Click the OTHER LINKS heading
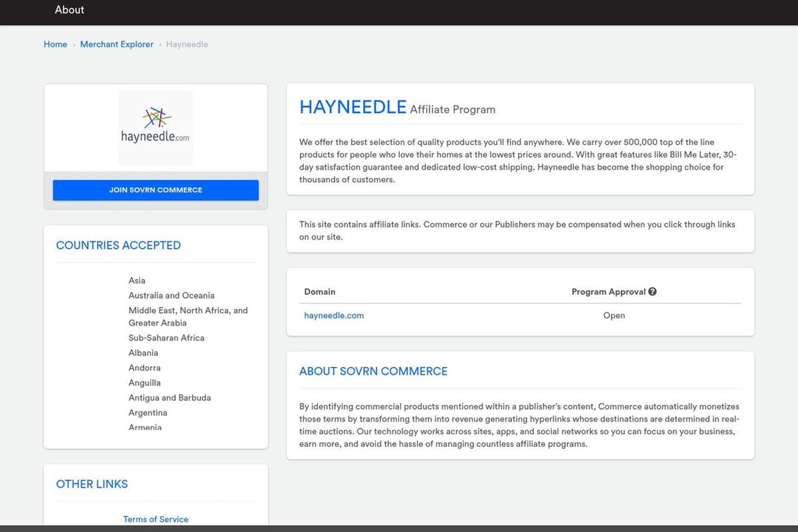 coord(91,484)
